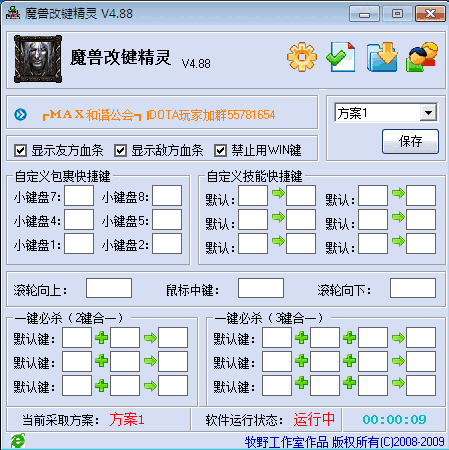Click the 一键必杀（3键合一） group label
The width and height of the screenshot is (449, 450).
[x=269, y=318]
